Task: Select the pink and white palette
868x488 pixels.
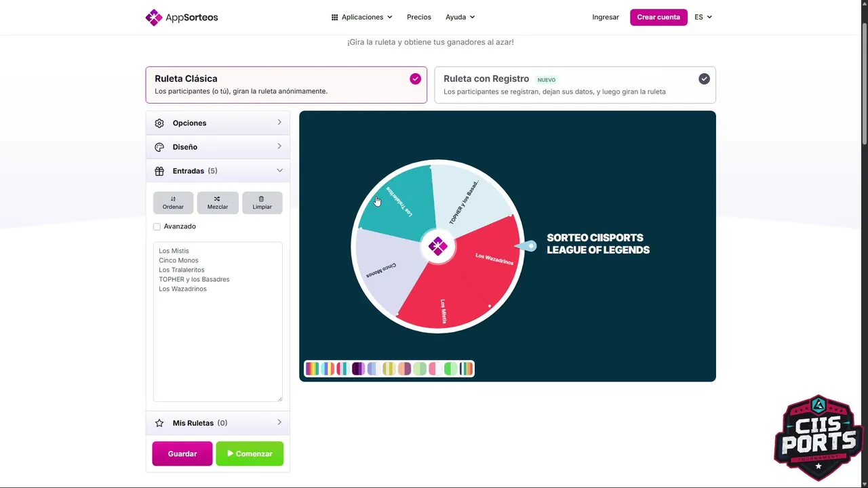Action: 435,369
